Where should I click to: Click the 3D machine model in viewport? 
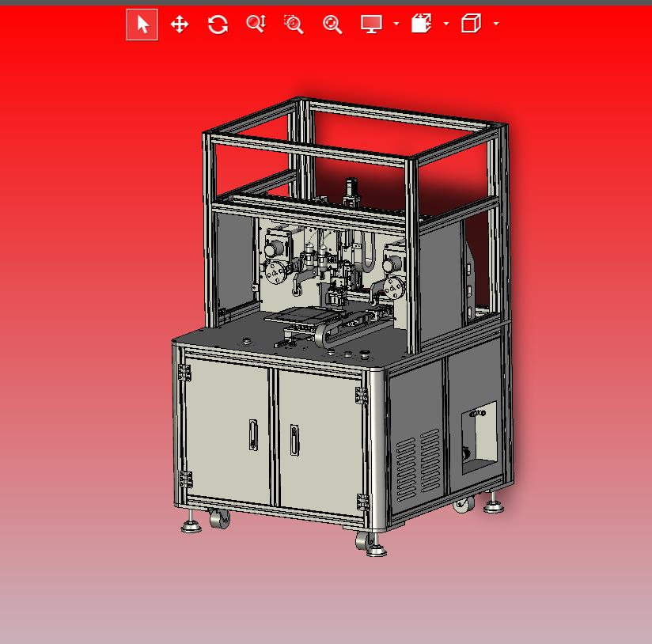(x=343, y=327)
